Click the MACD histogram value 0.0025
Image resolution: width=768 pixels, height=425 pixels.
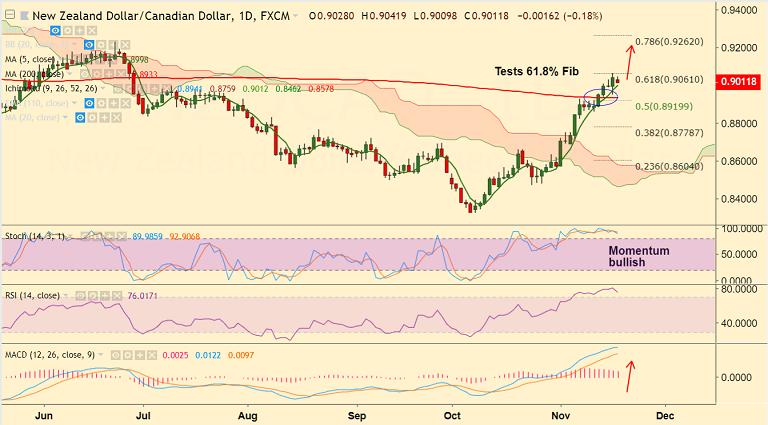pyautogui.click(x=175, y=355)
